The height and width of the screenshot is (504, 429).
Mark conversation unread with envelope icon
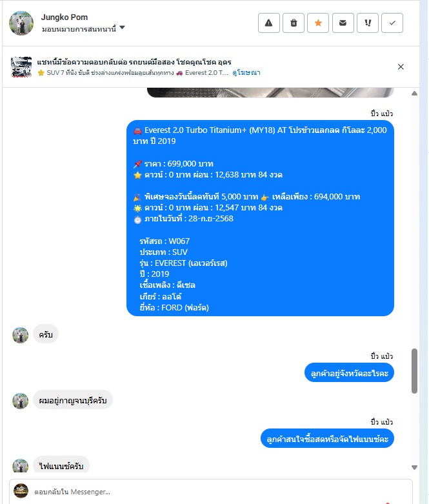tap(343, 23)
